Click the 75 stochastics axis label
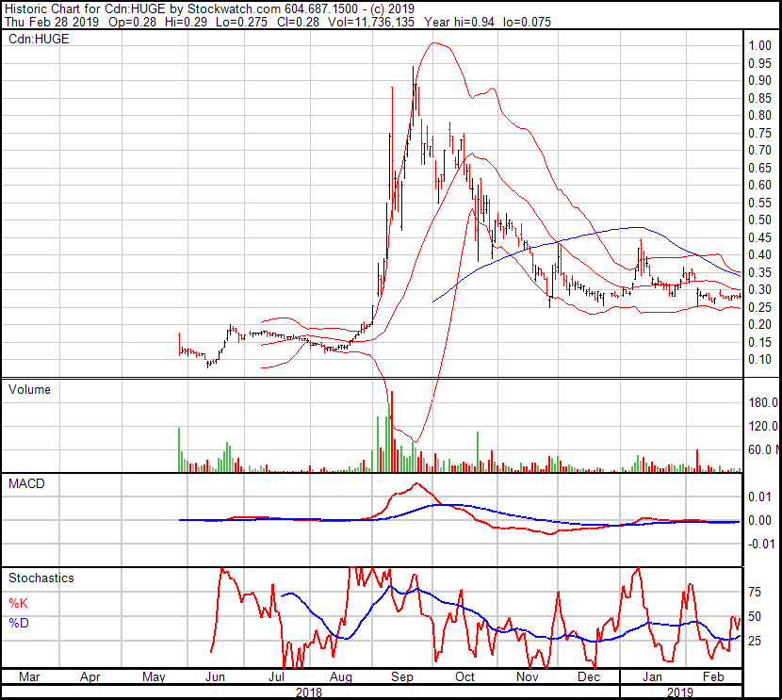Viewport: 782px width, 700px height. click(755, 593)
